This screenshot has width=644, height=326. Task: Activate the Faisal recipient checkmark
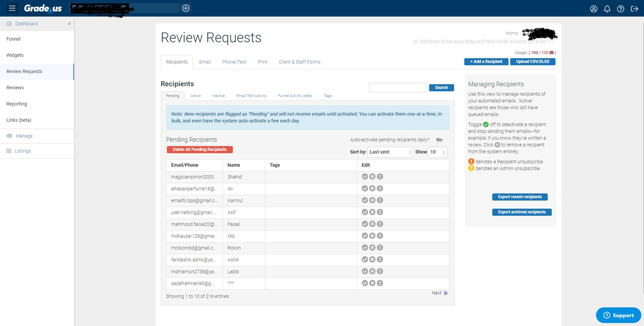365,224
